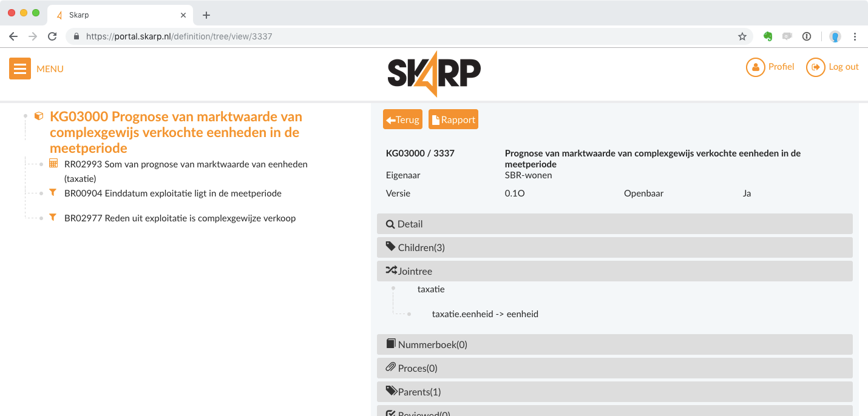Click the calculator icon beside RR02993
Viewport: 868px width, 416px height.
(53, 164)
